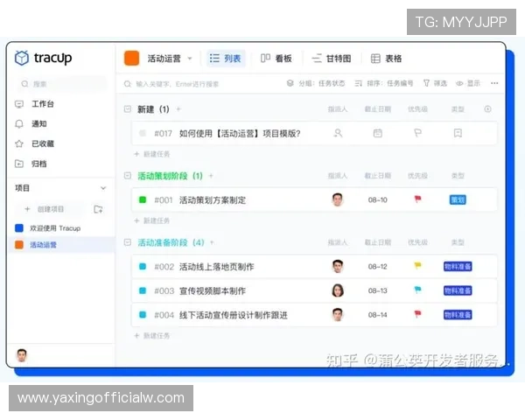Viewport: 525px width, 420px height.
Task: Toggle 显示 display eye option
Action: pyautogui.click(x=468, y=83)
